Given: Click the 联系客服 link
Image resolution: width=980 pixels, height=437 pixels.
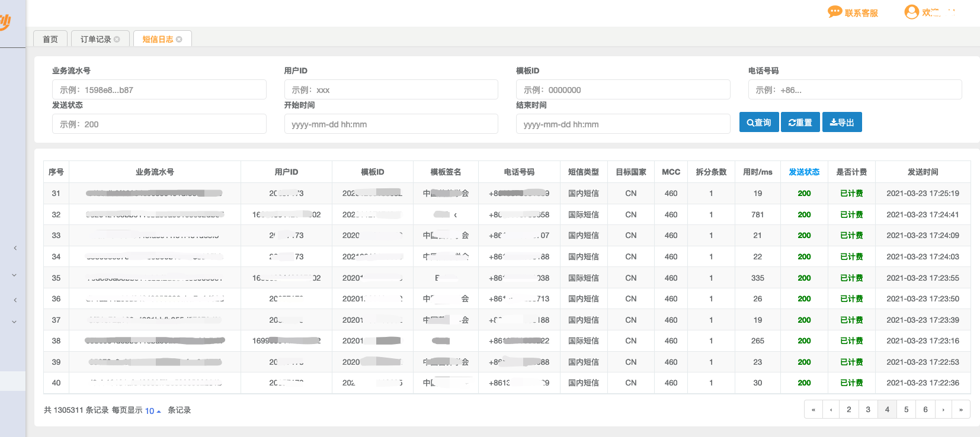Looking at the screenshot, I should (x=861, y=13).
